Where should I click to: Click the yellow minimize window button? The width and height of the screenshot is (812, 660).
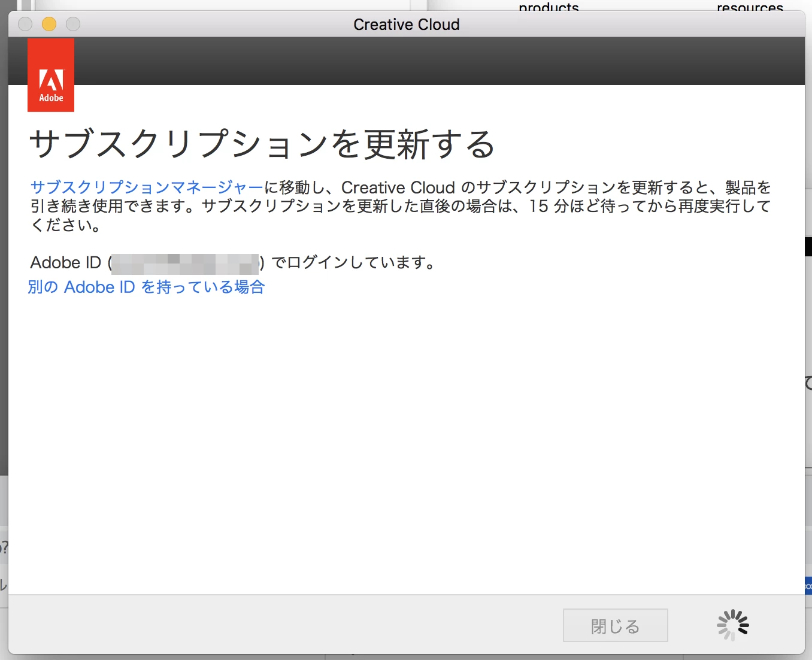(x=49, y=24)
